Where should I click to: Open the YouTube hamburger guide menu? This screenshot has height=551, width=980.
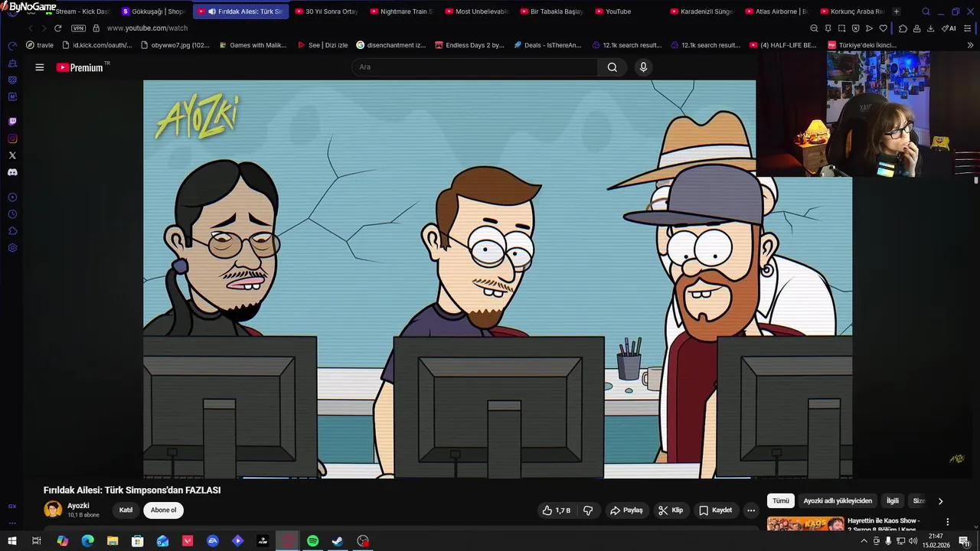point(39,67)
